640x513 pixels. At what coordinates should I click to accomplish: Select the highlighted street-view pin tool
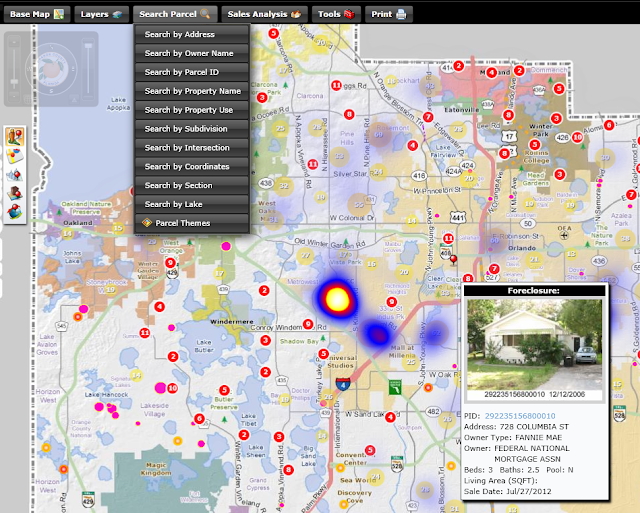pyautogui.click(x=15, y=137)
